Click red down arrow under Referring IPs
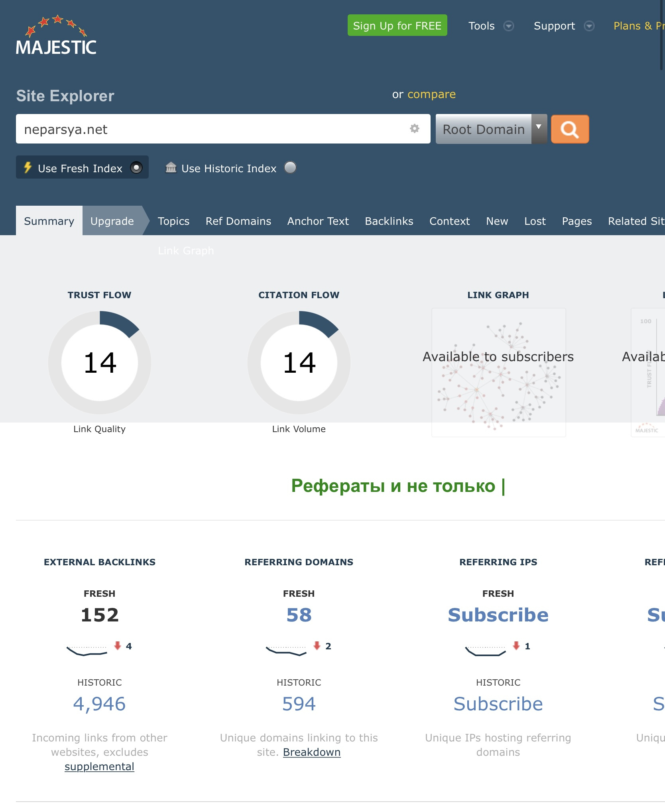 coord(516,645)
